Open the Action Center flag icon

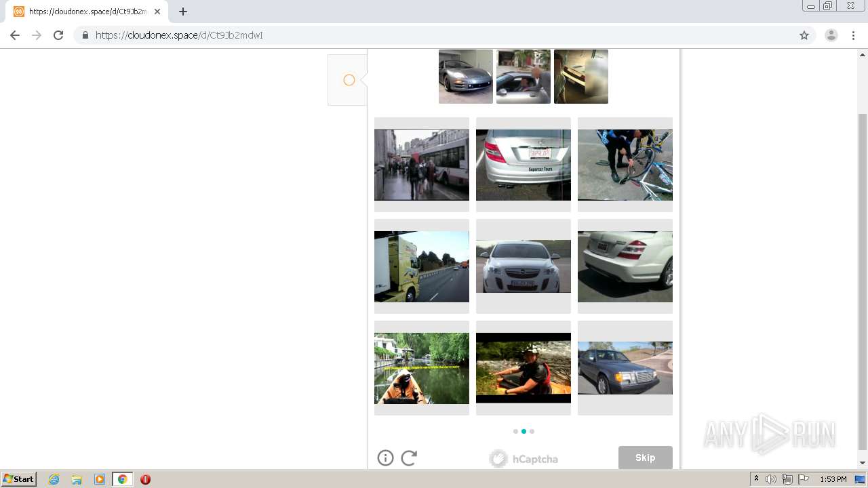point(804,479)
